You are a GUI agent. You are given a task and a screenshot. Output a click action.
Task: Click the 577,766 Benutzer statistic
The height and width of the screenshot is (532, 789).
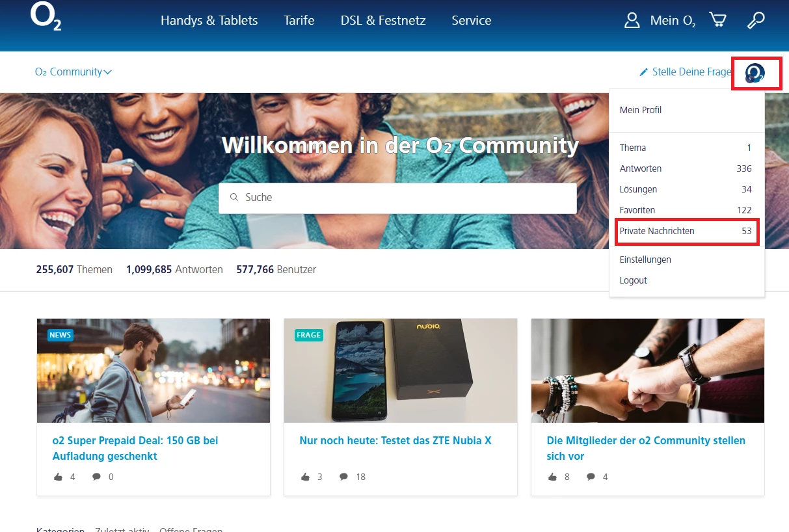[276, 269]
